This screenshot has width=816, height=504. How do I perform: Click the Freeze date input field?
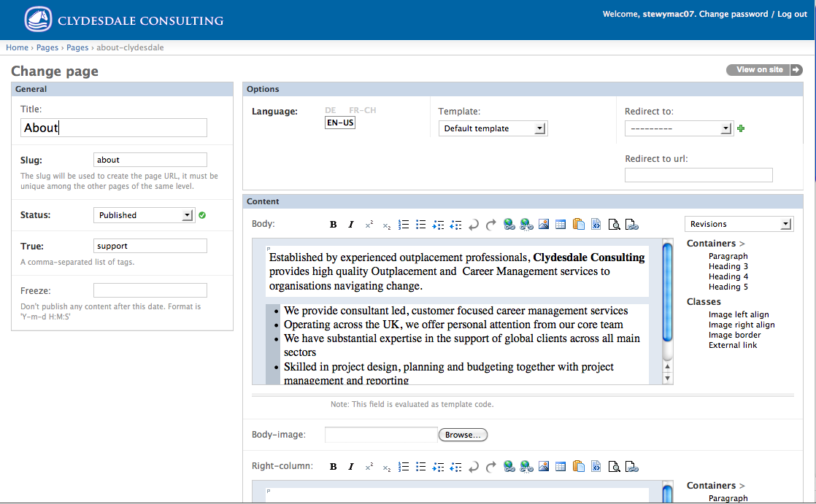coord(150,290)
